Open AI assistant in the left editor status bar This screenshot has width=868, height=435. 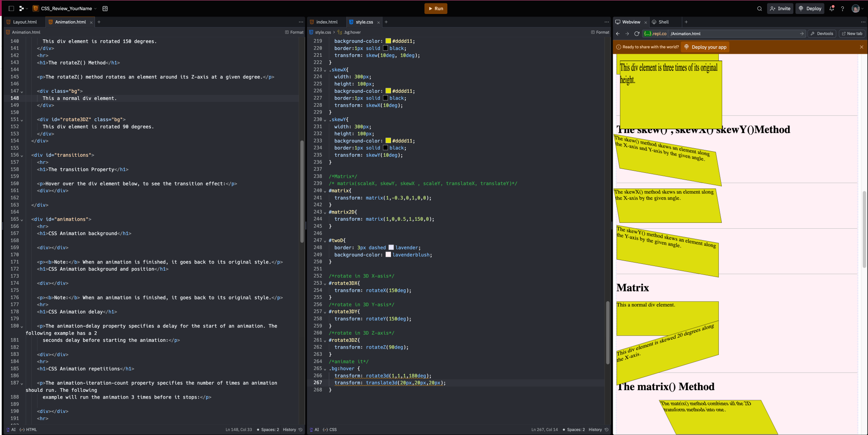11,429
